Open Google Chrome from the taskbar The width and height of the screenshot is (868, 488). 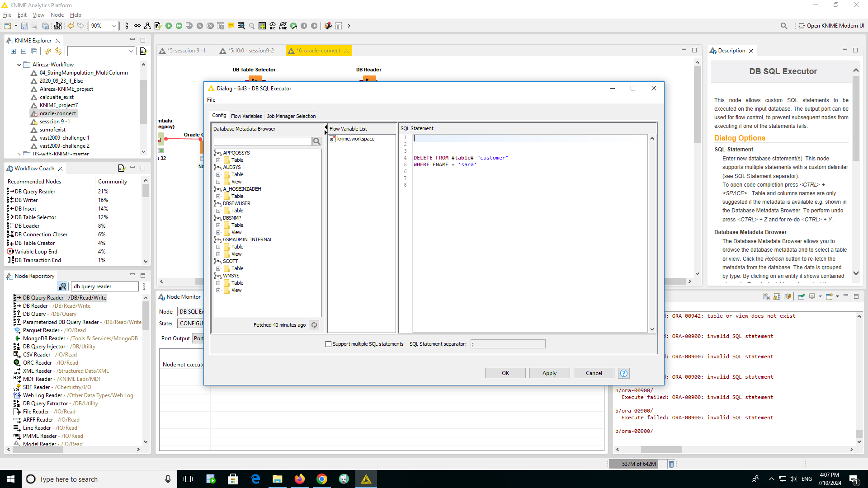322,479
